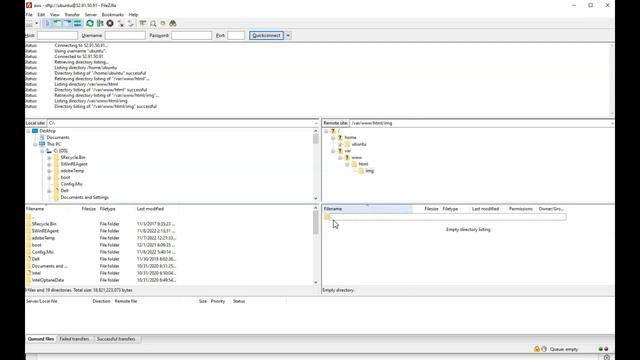This screenshot has height=360, width=640.
Task: Sort remote list by Permissions column
Action: tap(520, 209)
